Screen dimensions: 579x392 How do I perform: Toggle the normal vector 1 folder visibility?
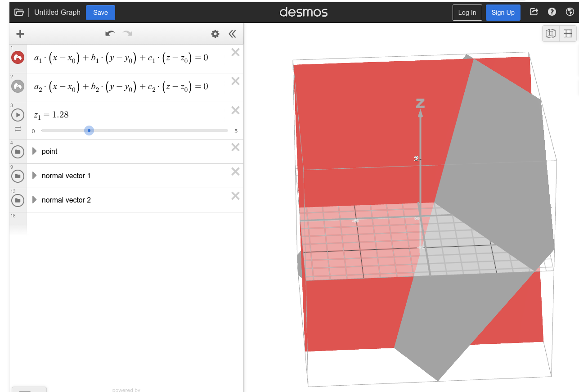(18, 176)
